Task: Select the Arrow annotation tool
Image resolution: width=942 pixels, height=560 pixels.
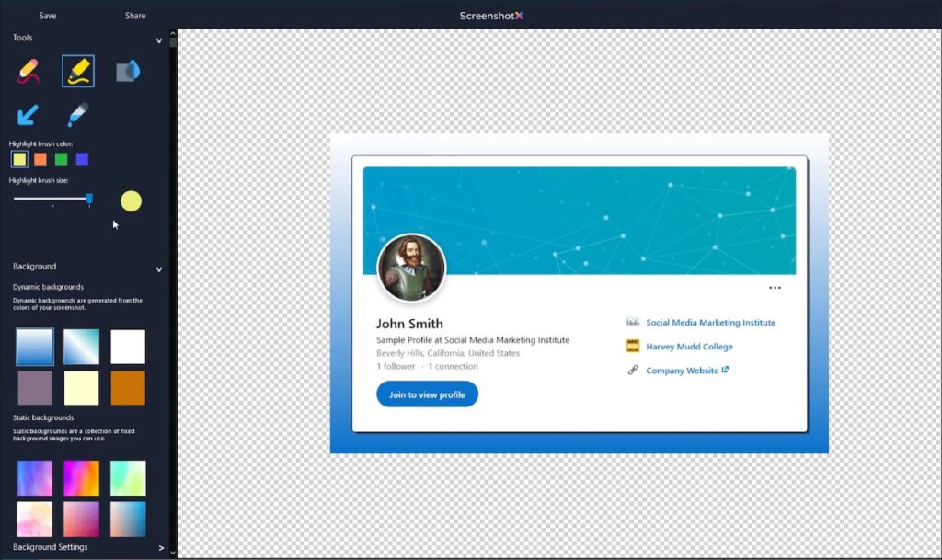Action: [x=26, y=115]
